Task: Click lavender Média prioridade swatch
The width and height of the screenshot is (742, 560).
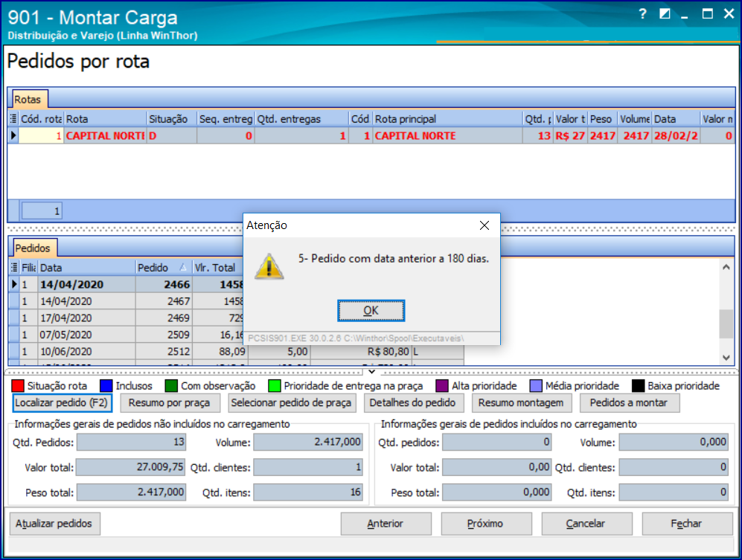Action: (536, 386)
